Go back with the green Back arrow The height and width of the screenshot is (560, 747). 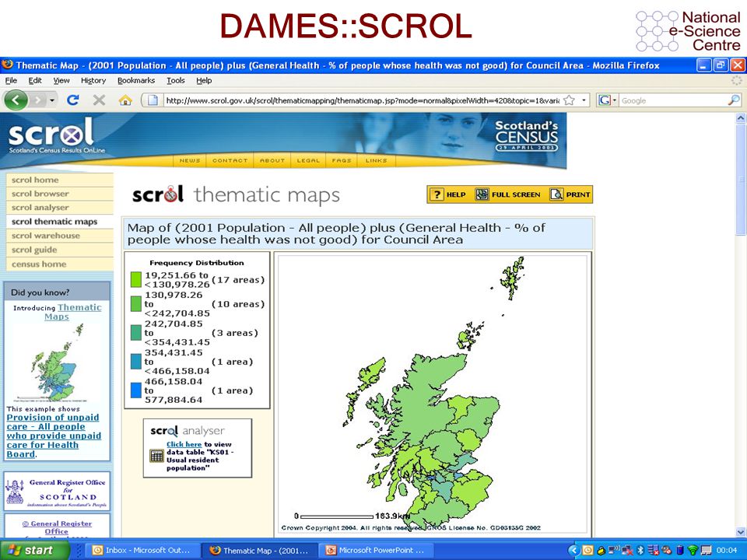click(x=16, y=100)
